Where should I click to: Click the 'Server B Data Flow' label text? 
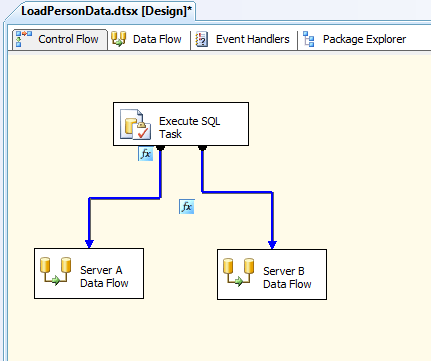tap(287, 277)
